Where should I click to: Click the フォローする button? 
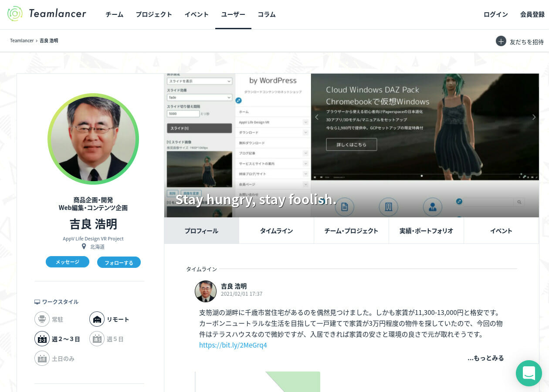(119, 262)
